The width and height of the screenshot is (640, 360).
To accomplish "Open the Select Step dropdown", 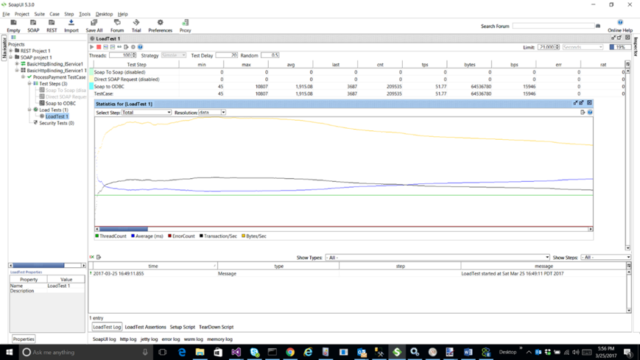I will (147, 112).
